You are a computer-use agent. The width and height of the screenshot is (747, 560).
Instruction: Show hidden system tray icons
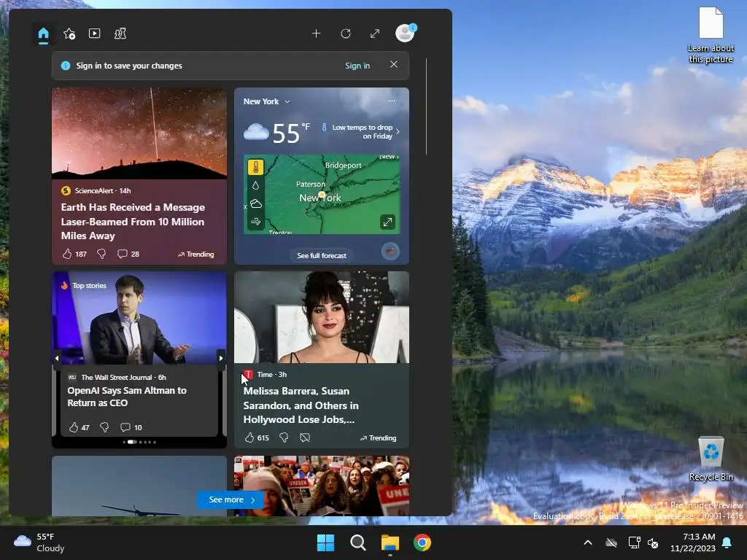point(588,542)
